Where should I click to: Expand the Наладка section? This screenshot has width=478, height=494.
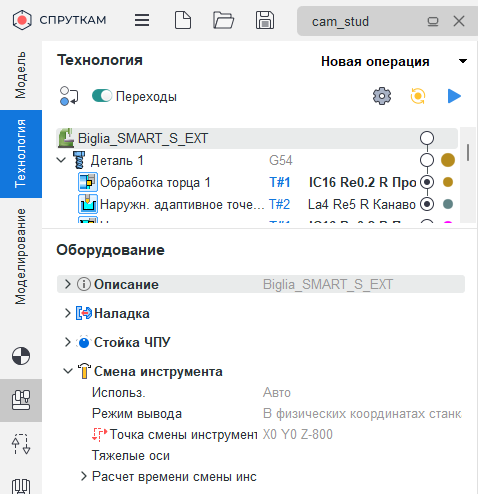(x=68, y=313)
